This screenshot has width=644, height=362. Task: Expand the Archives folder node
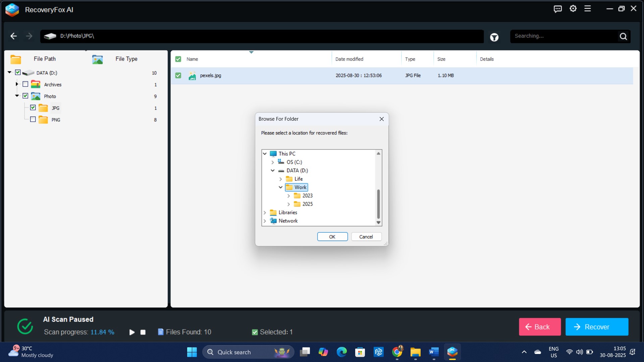click(17, 84)
